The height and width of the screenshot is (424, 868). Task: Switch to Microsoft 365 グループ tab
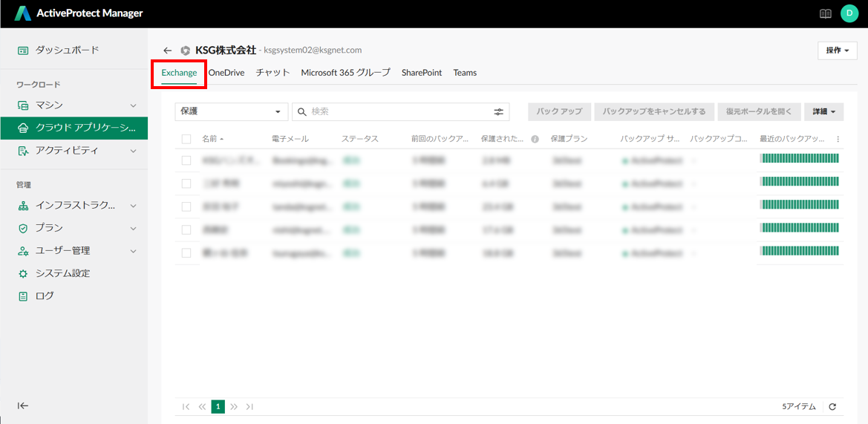345,73
